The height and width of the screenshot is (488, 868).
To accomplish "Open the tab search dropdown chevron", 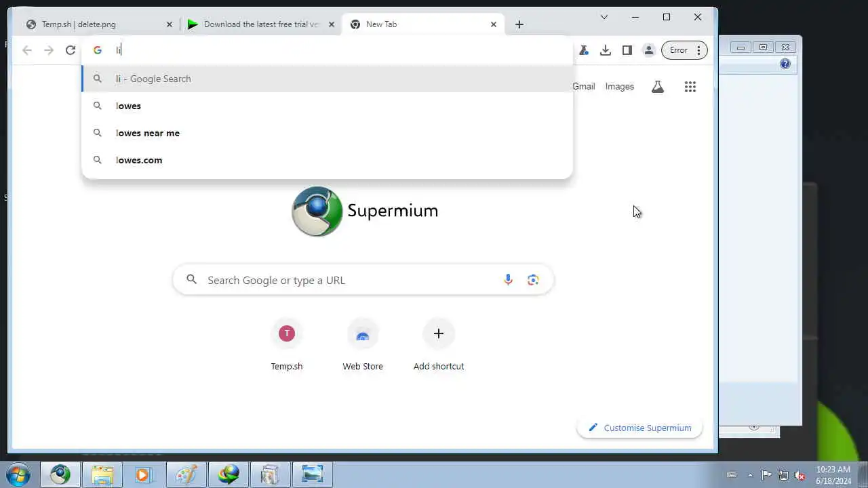I will [604, 17].
